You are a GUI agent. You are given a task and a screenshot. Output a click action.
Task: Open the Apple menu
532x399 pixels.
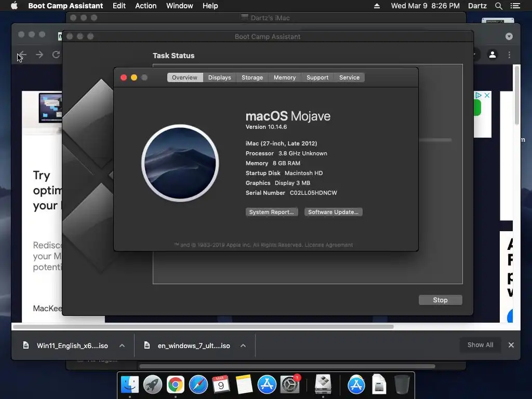14,6
